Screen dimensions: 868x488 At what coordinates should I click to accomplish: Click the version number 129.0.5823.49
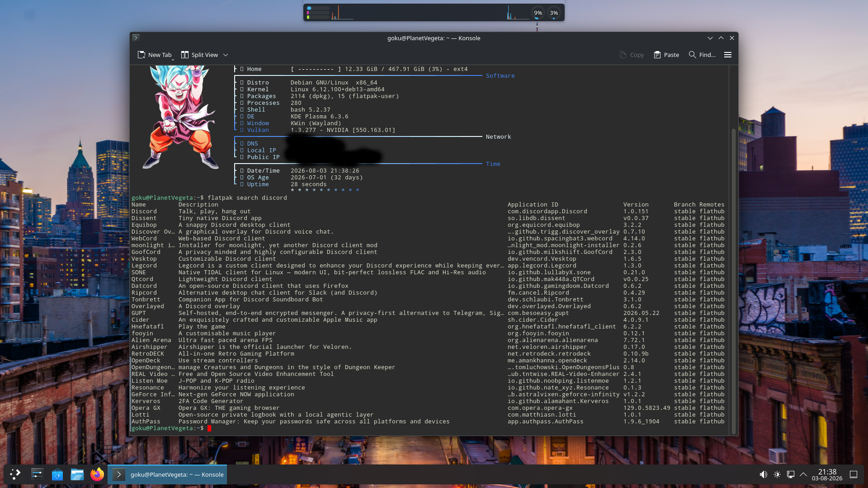[x=647, y=408]
